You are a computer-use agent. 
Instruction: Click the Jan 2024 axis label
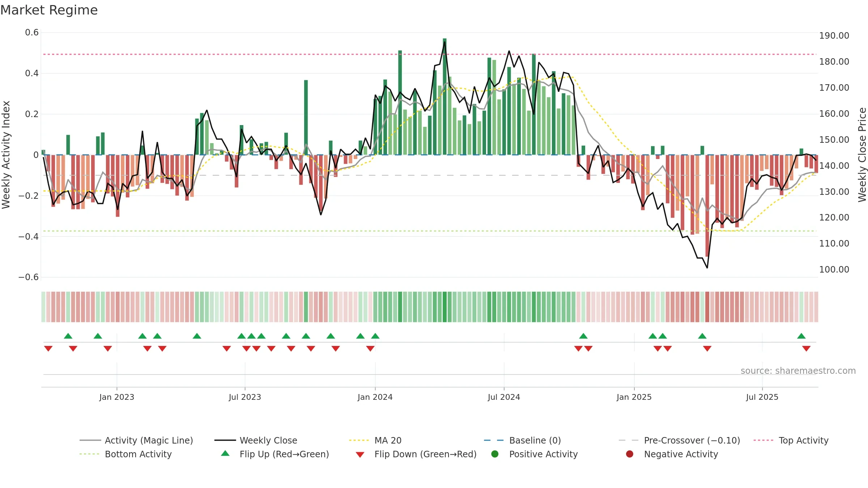[x=375, y=397]
